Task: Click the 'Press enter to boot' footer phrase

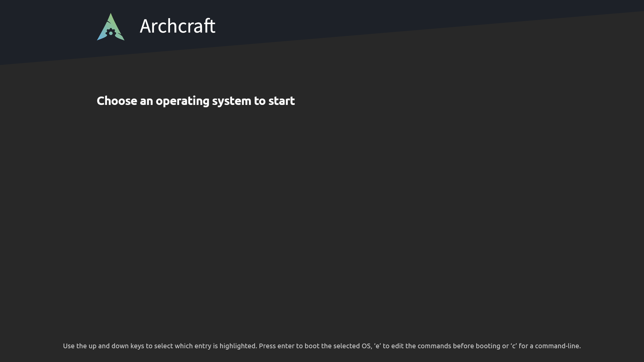Action: pos(289,346)
